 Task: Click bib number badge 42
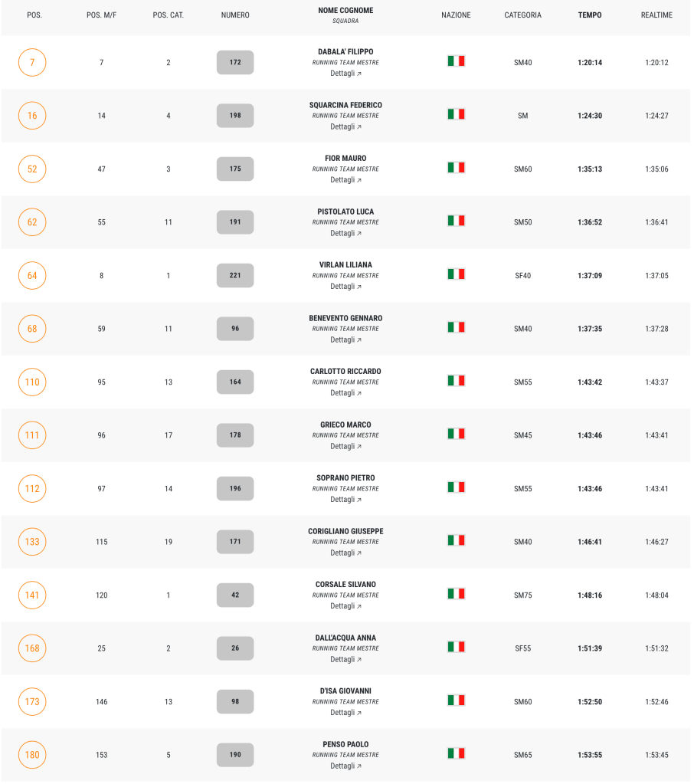pyautogui.click(x=235, y=595)
